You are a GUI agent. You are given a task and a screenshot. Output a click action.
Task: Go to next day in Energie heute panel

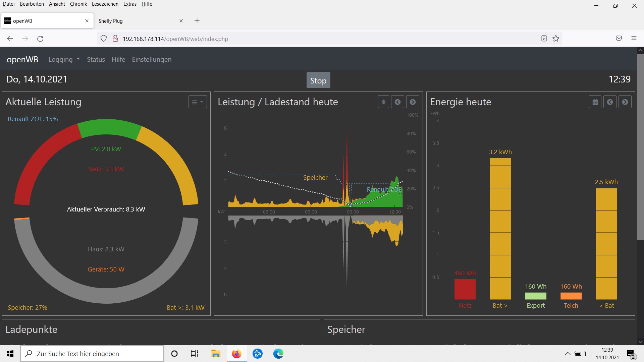(625, 102)
